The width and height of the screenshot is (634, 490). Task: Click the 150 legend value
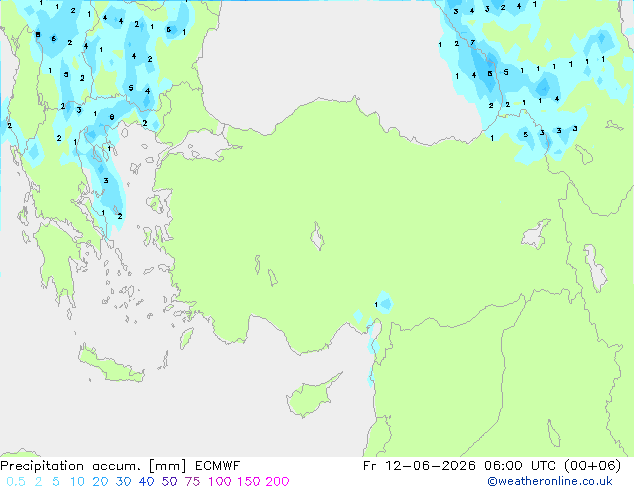(248, 482)
